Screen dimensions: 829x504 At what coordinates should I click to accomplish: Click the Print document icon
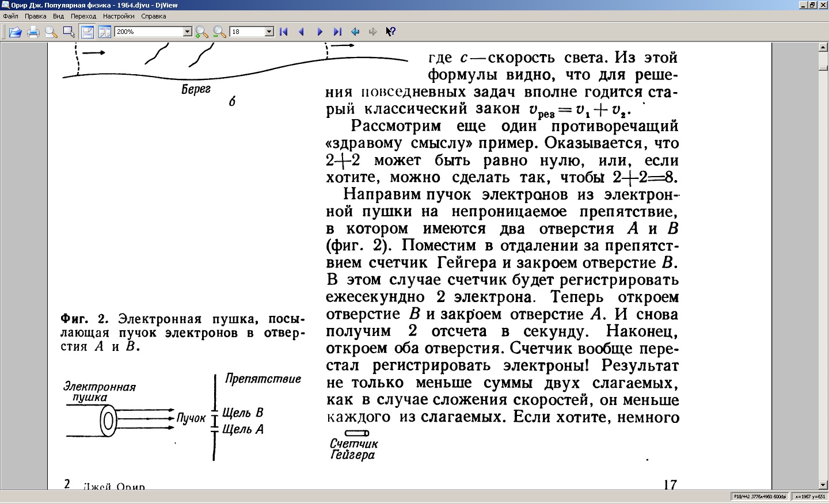[33, 32]
